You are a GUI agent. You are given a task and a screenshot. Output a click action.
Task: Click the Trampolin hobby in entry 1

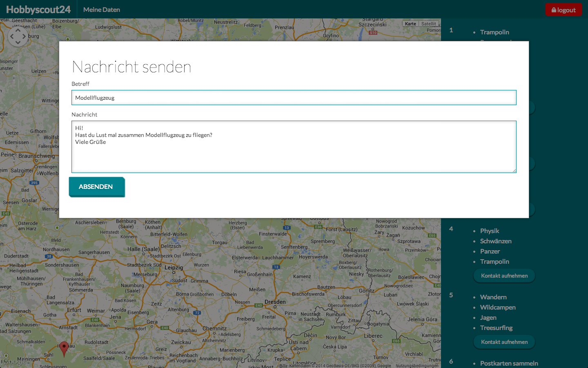[494, 32]
